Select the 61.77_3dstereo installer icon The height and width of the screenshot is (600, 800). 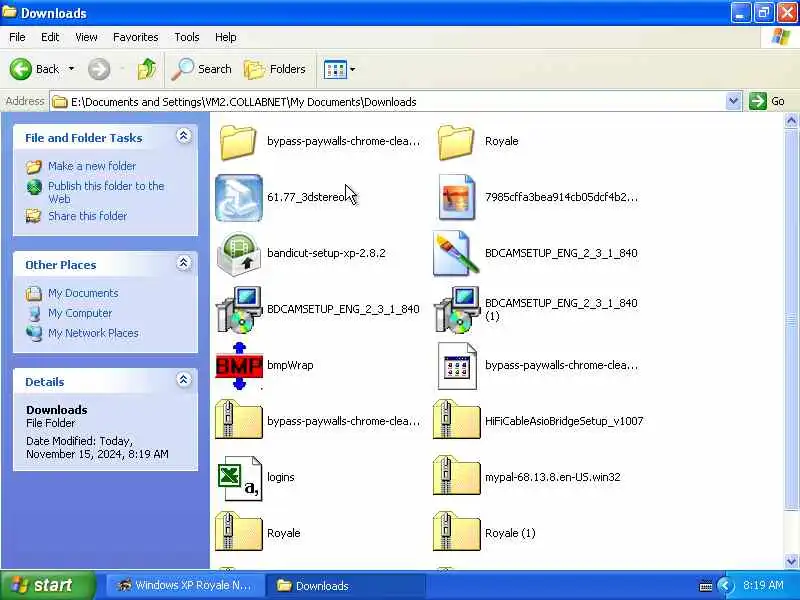coord(239,198)
